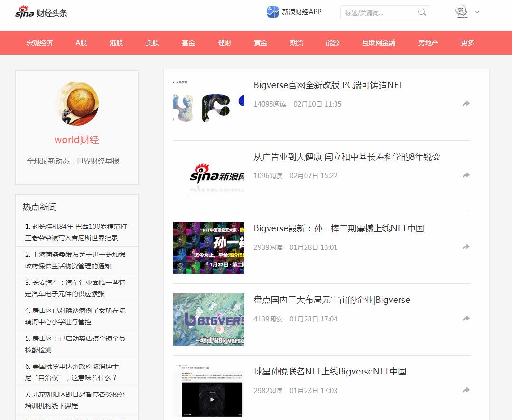Open article Bigverse官网全新改版 PC端可铸造NFT
512x420 pixels.
tap(328, 85)
